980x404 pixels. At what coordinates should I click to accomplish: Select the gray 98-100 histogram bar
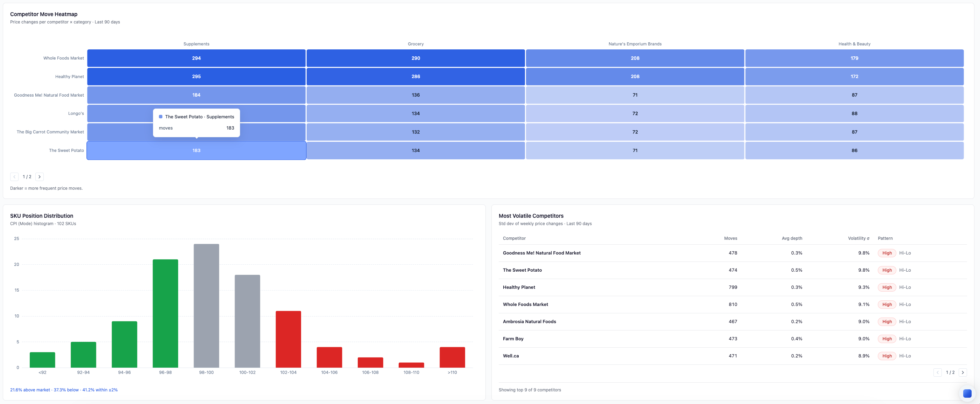206,306
